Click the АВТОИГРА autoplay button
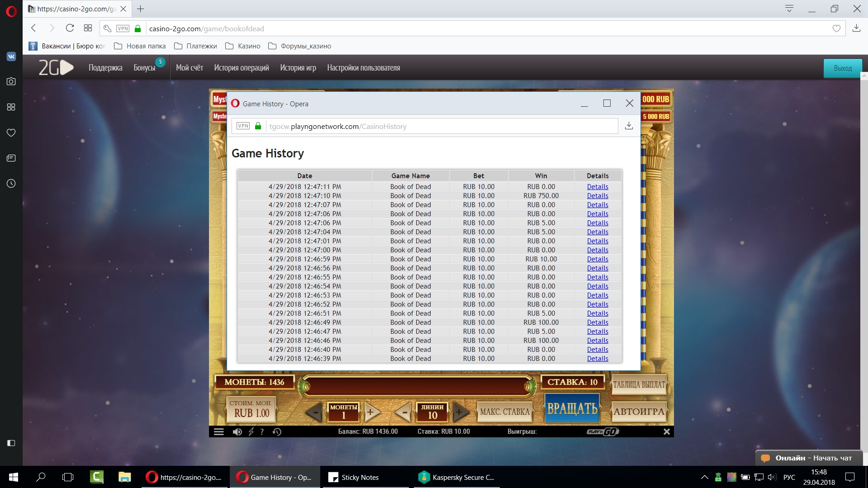 click(639, 412)
